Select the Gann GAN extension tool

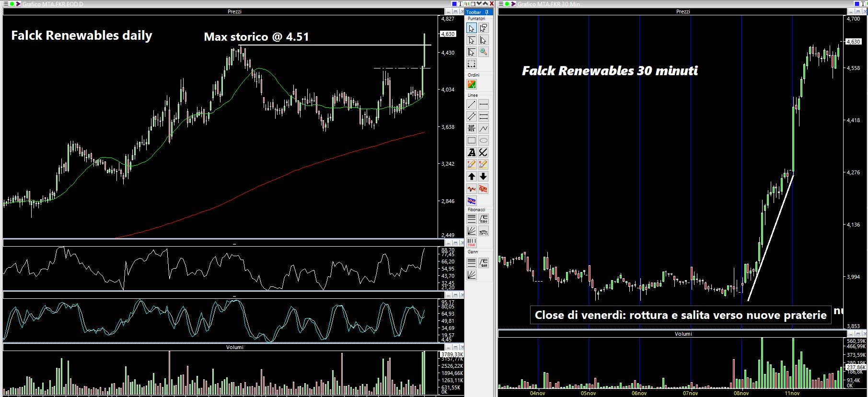483,262
